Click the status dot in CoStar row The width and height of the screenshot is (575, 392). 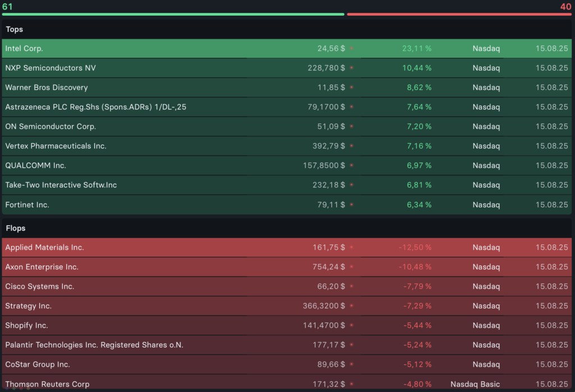coord(352,364)
